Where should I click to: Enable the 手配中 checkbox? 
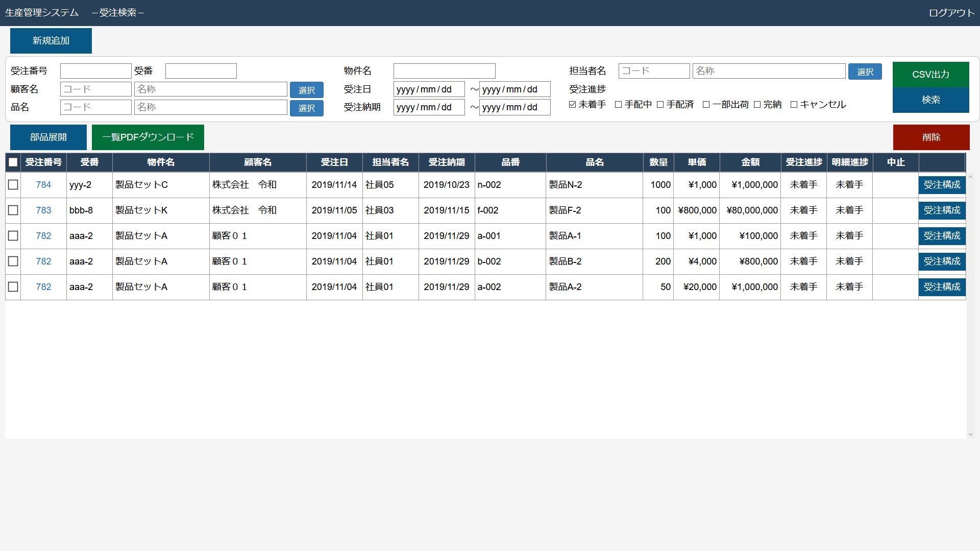[618, 105]
